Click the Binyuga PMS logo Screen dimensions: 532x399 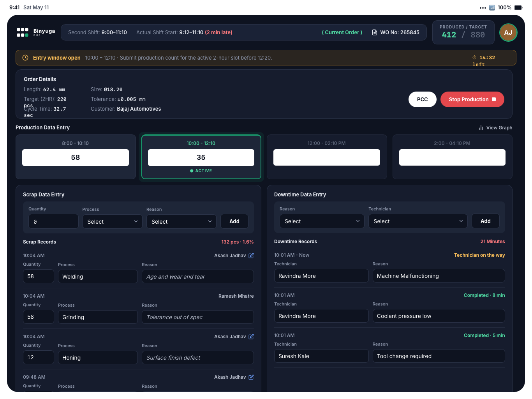[36, 32]
